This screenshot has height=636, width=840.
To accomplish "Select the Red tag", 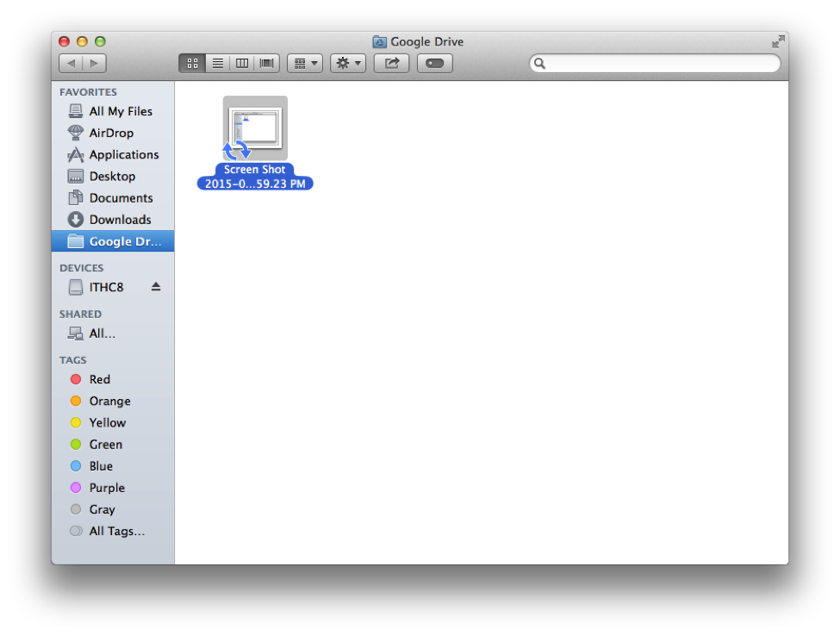I will (x=99, y=379).
